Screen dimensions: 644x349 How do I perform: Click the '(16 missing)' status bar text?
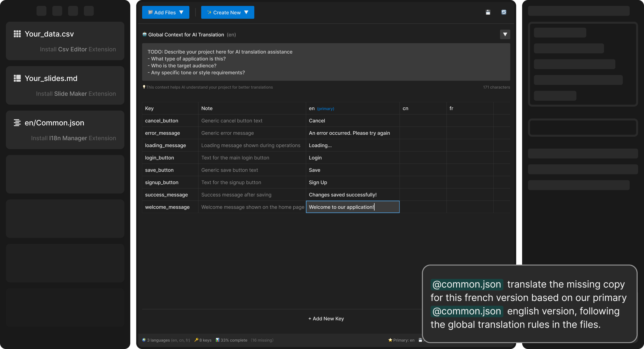click(x=262, y=340)
